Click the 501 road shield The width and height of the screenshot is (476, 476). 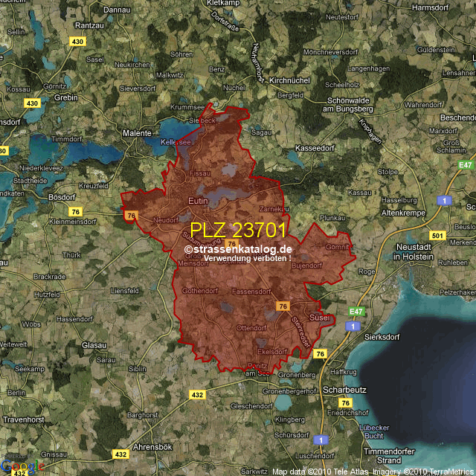(x=437, y=237)
